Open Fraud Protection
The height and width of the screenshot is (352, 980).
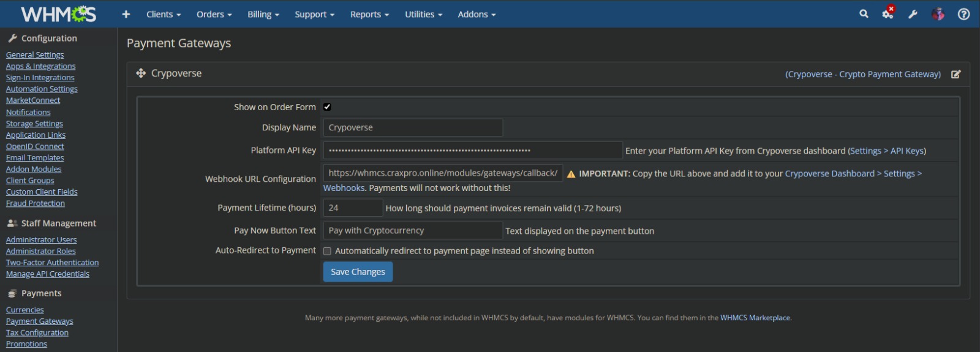click(36, 203)
